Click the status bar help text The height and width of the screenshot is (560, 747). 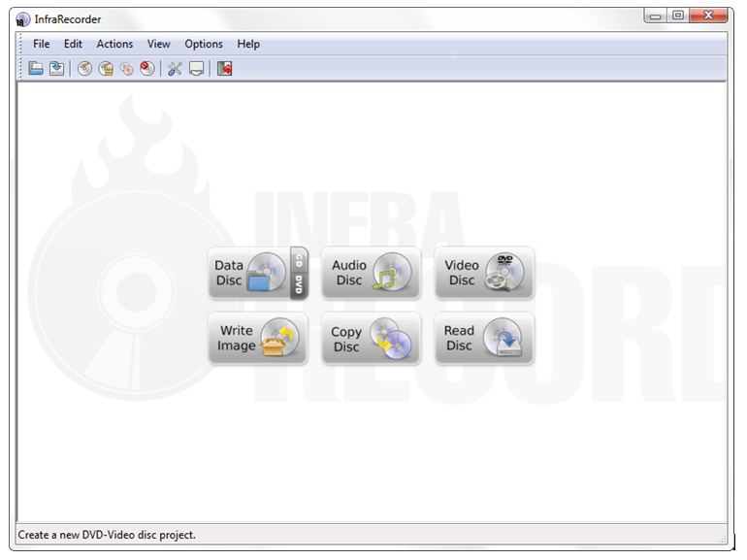107,535
